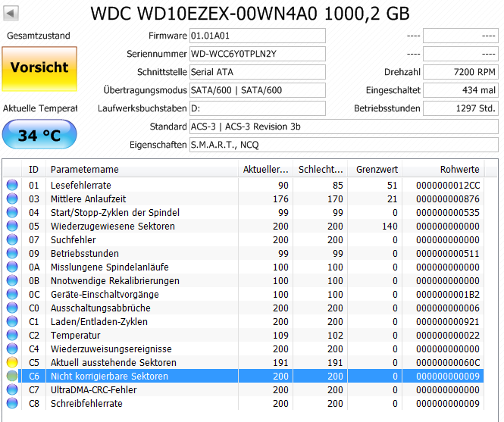
Task: Click the status orb for Ausschaltungsabbrüche
Action: tap(12, 308)
